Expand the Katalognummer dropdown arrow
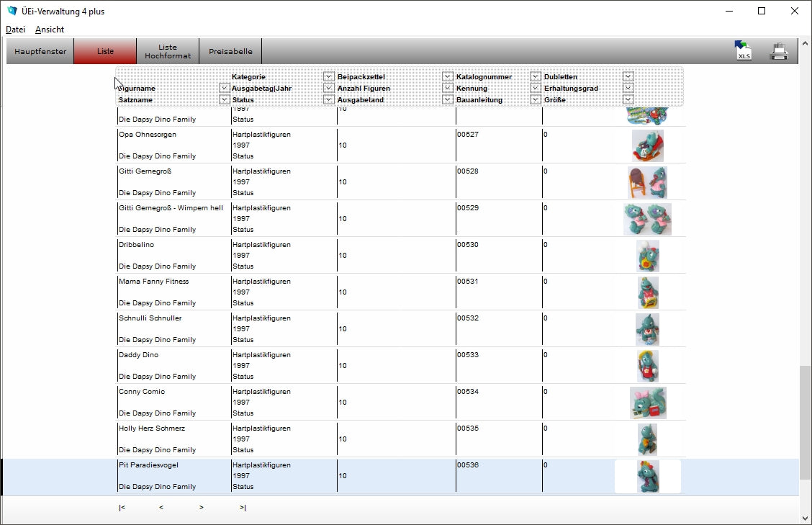The height and width of the screenshot is (525, 812). (535, 76)
